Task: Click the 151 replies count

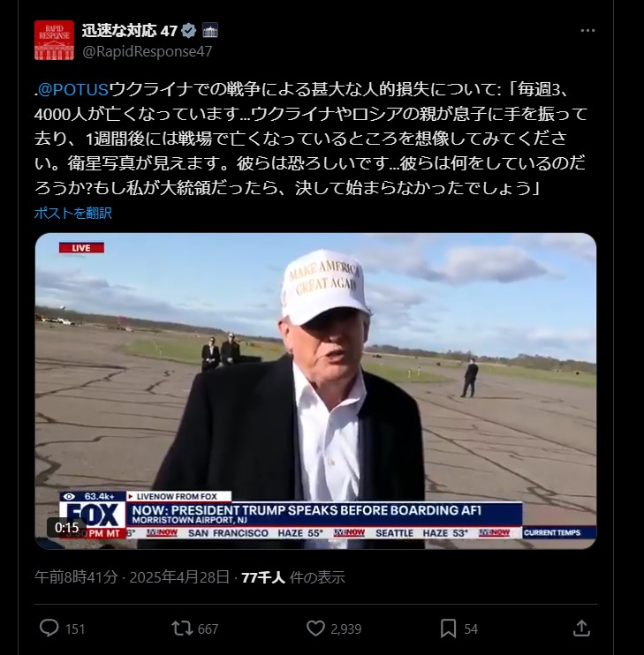Action: click(x=75, y=629)
